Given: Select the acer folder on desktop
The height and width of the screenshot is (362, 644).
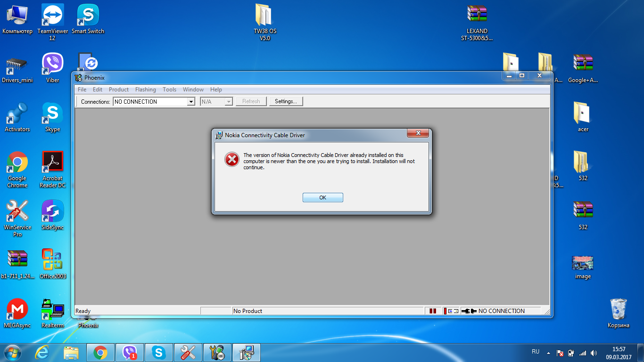Looking at the screenshot, I should [x=583, y=117].
